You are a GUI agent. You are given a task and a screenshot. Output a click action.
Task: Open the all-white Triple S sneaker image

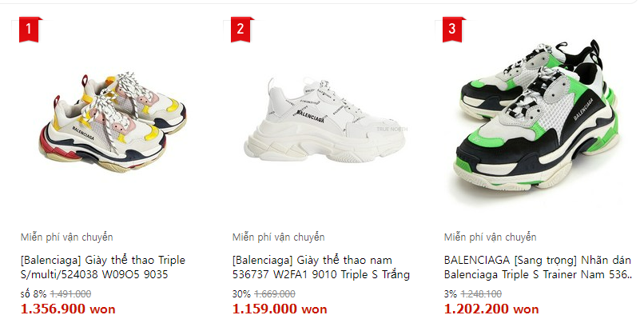pos(325,121)
